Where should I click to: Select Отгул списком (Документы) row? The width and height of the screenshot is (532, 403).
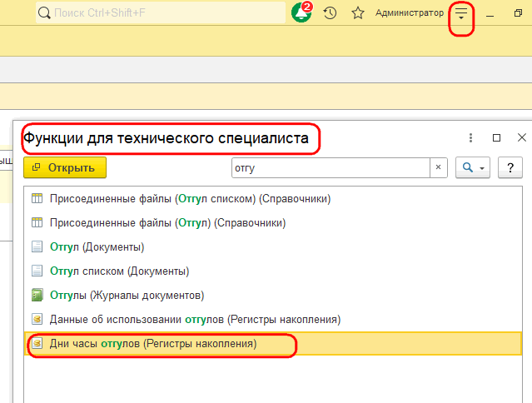(x=273, y=271)
